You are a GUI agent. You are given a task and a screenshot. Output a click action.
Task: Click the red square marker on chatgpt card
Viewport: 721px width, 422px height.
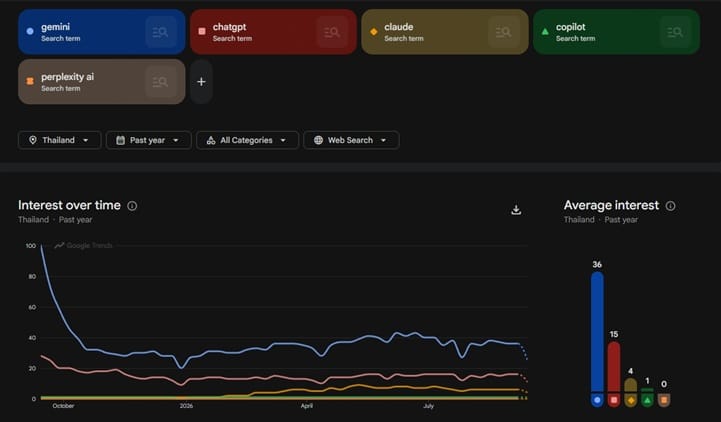point(202,31)
